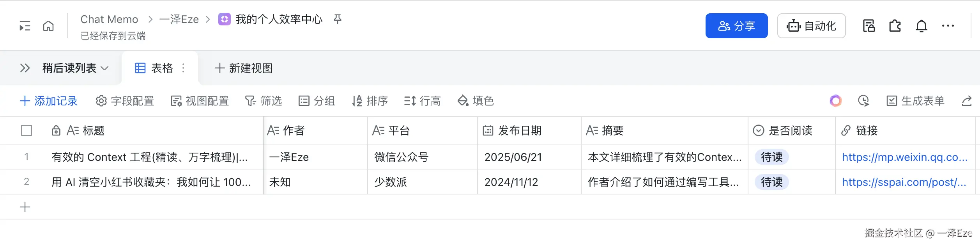Viewport: 980px width, 246px height.
Task: Open the extensions puzzle icon
Action: (x=895, y=26)
